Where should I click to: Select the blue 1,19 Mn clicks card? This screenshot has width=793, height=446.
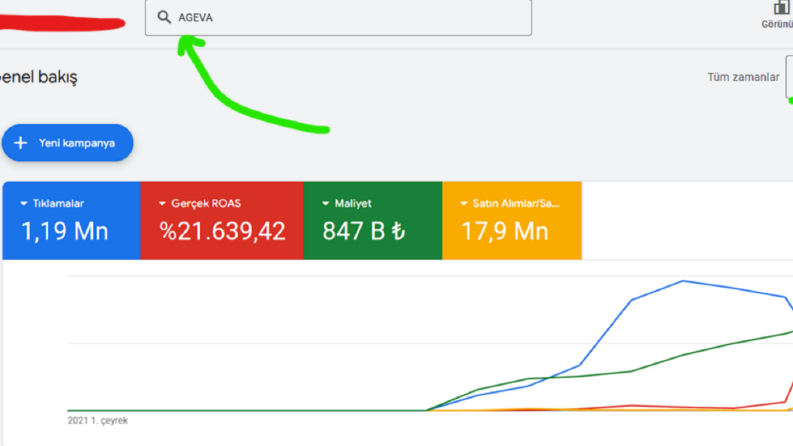point(71,220)
